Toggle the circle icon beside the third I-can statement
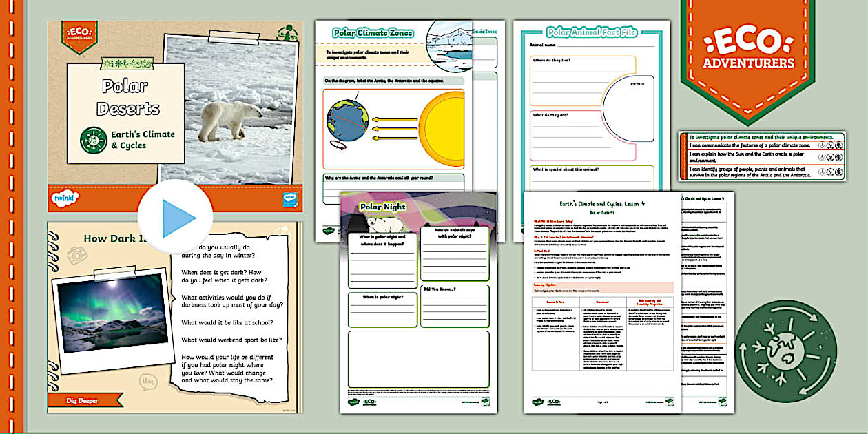Image resolution: width=868 pixels, height=434 pixels. [839, 171]
